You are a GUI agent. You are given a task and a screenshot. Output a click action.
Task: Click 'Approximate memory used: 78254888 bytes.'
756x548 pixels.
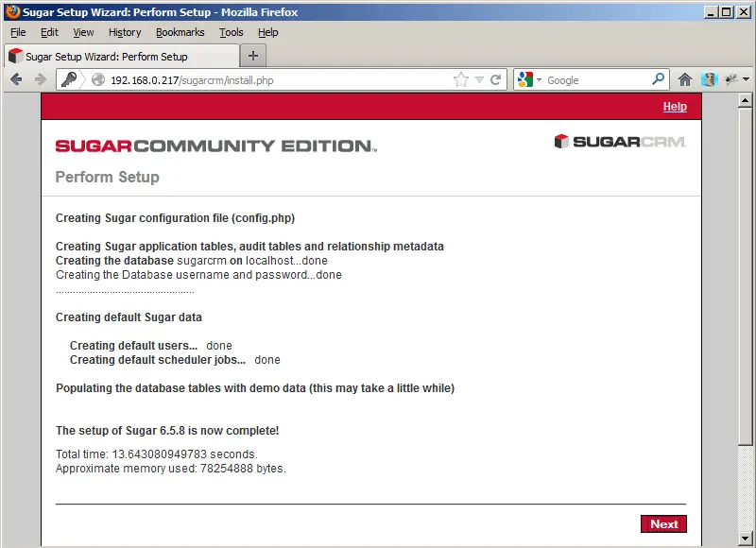(171, 469)
